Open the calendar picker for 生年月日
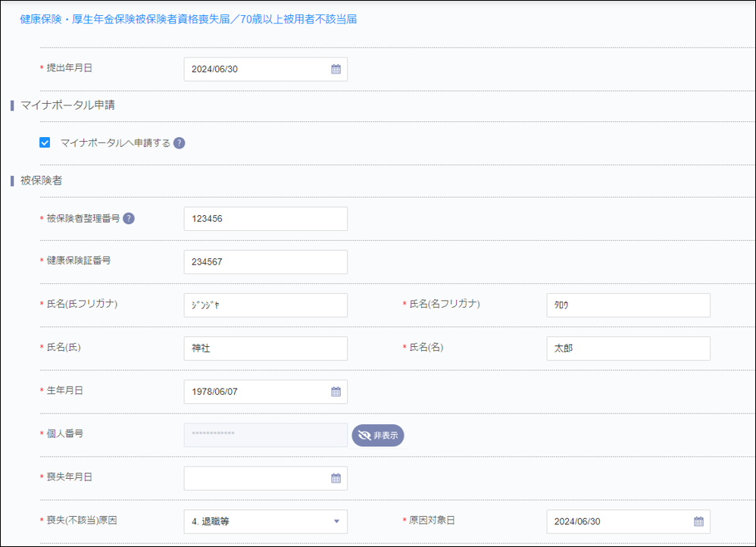The height and width of the screenshot is (547, 756). pos(336,392)
